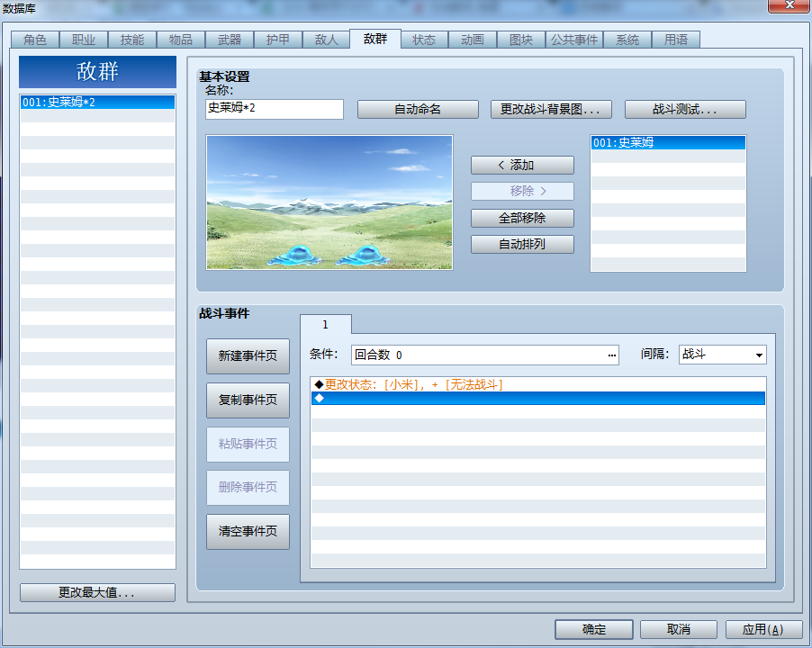This screenshot has width=812, height=648.
Task: Go to the 图块 tab
Action: pyautogui.click(x=521, y=40)
